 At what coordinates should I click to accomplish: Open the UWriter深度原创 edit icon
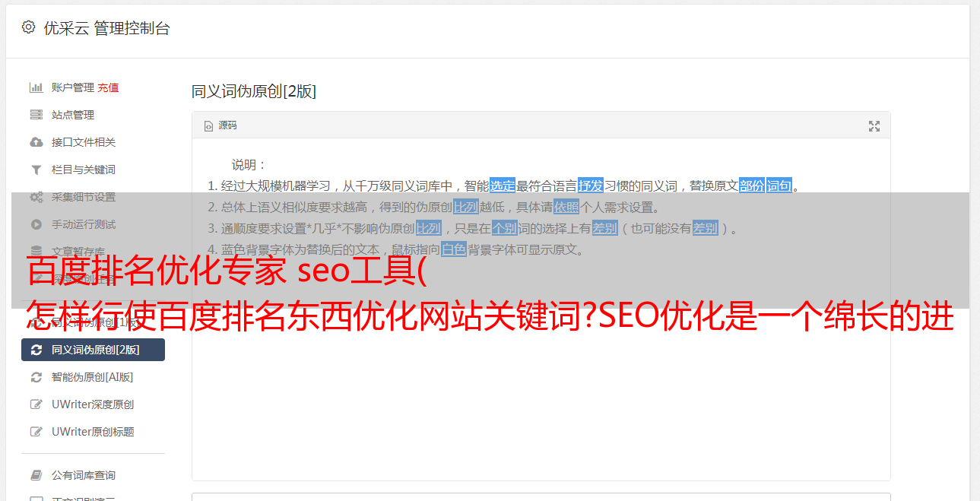[x=36, y=404]
